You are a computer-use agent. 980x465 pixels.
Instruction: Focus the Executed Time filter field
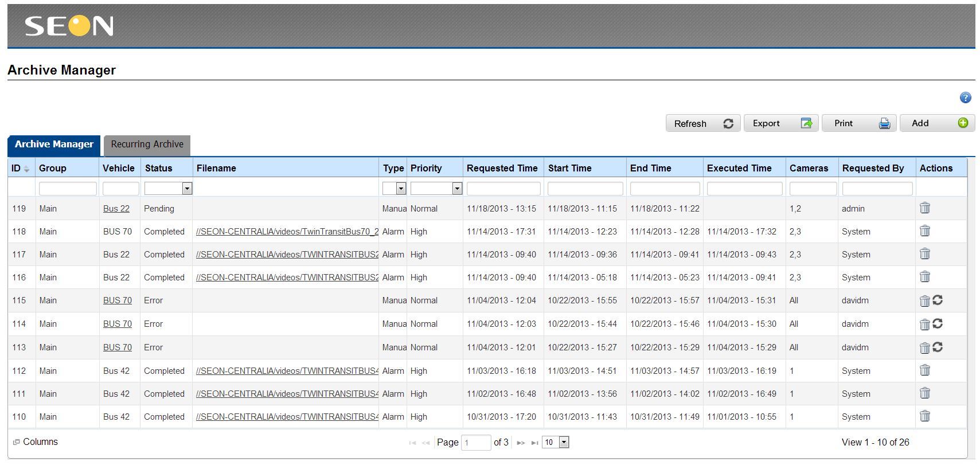745,188
